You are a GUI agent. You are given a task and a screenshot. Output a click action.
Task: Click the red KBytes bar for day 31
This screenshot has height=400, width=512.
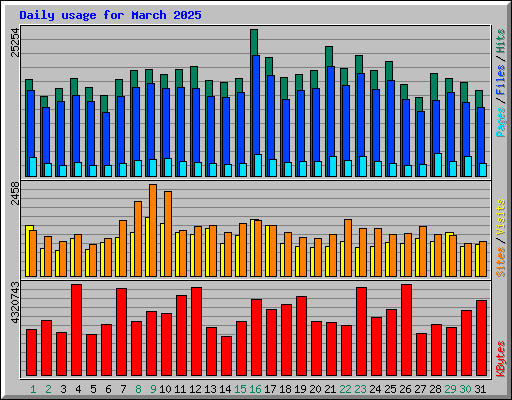481,338
